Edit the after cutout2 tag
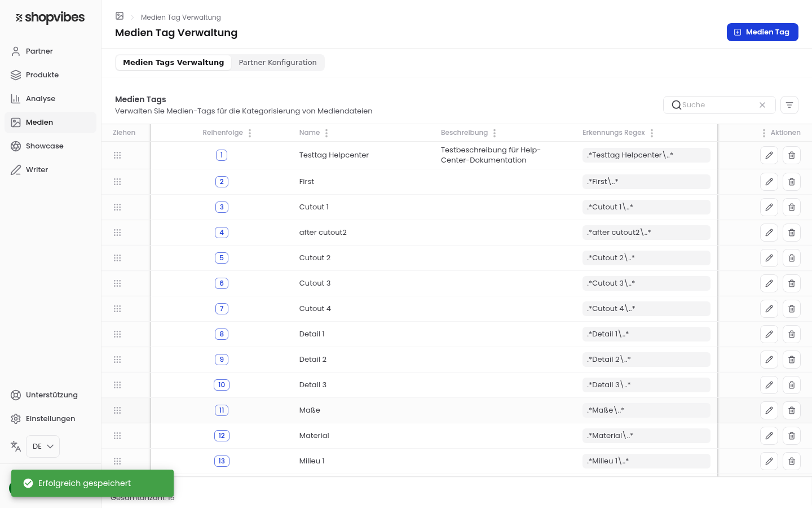812x508 pixels. [x=769, y=233]
